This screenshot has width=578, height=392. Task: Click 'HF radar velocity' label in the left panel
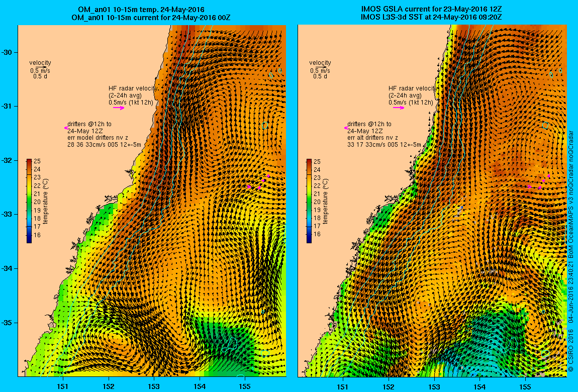(x=133, y=88)
